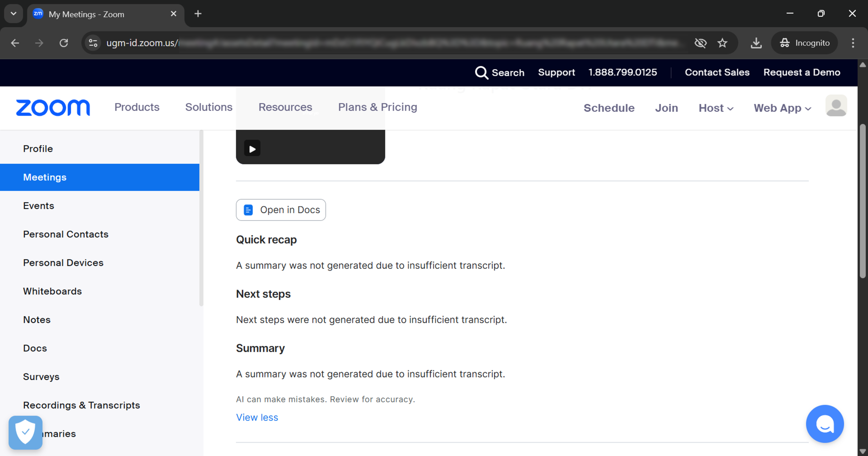Click the third-party cookies blocked eye icon

[x=700, y=43]
